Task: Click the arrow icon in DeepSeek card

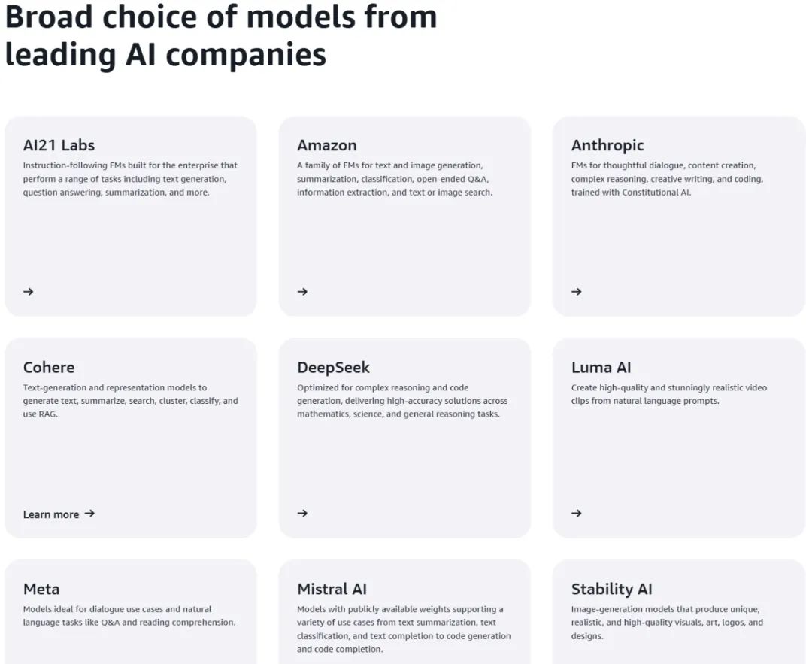Action: (x=302, y=514)
